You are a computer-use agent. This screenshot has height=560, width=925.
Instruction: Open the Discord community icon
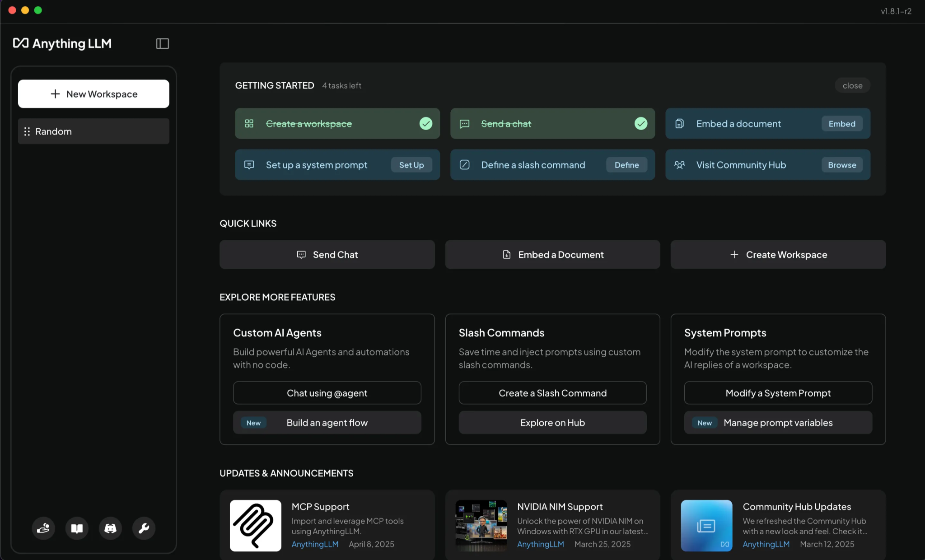(x=110, y=528)
